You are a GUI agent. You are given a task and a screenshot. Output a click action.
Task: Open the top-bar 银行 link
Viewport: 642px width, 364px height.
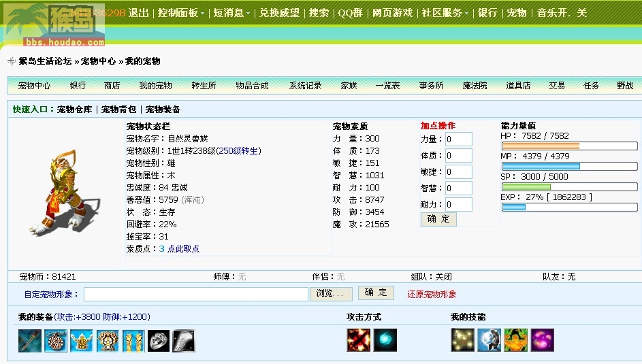point(487,13)
